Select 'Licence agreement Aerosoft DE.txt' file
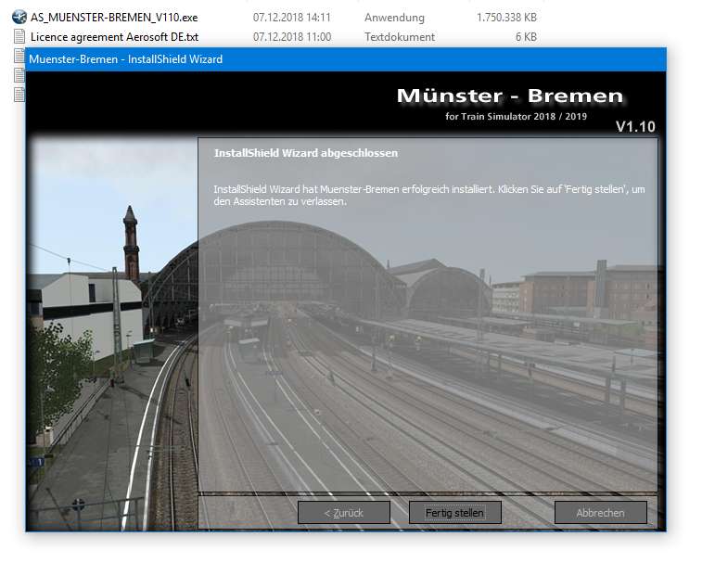This screenshot has height=588, width=715. coord(114,37)
